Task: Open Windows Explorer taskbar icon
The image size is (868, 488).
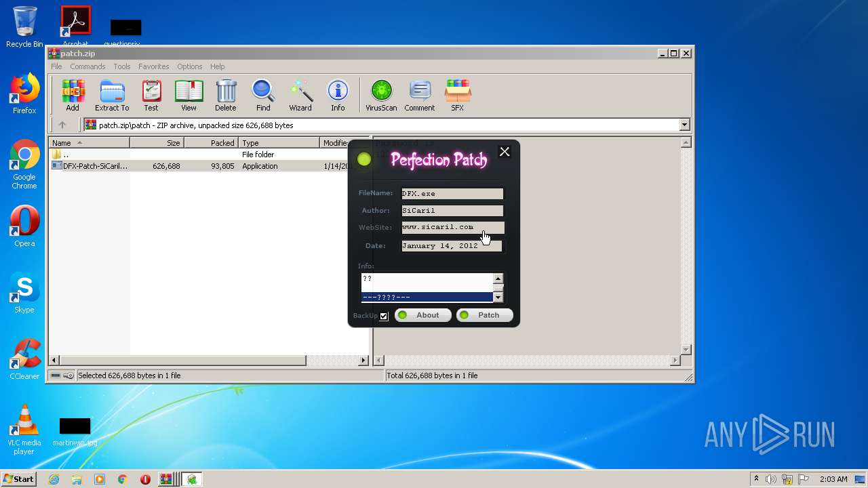Action: click(x=77, y=479)
